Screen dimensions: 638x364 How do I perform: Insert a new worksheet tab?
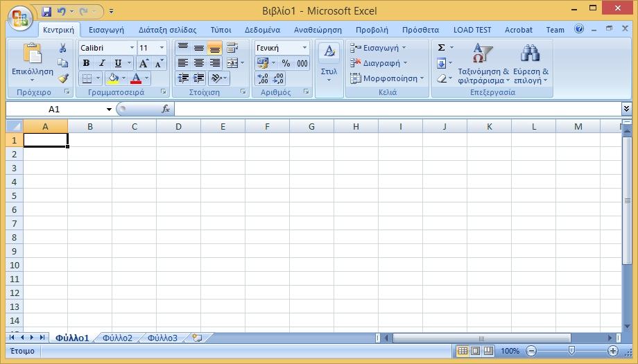click(x=197, y=338)
